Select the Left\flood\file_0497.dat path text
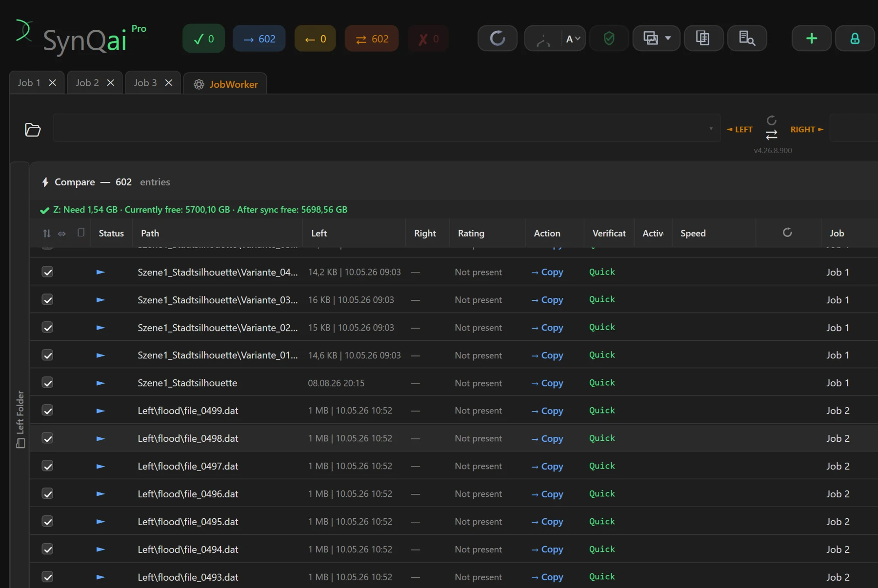This screenshot has height=588, width=878. click(188, 466)
